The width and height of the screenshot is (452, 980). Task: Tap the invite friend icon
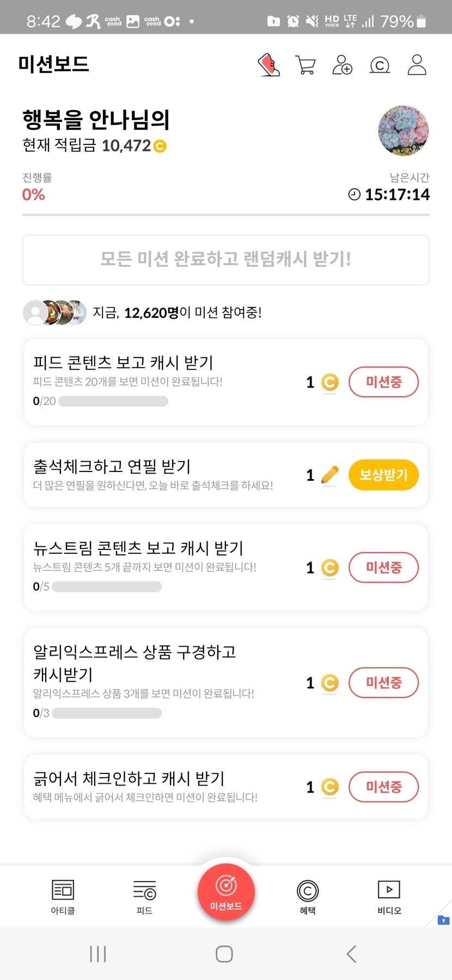click(342, 65)
